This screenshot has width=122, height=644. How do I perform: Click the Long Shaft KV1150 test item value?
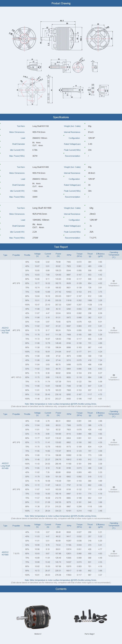point(41,126)
